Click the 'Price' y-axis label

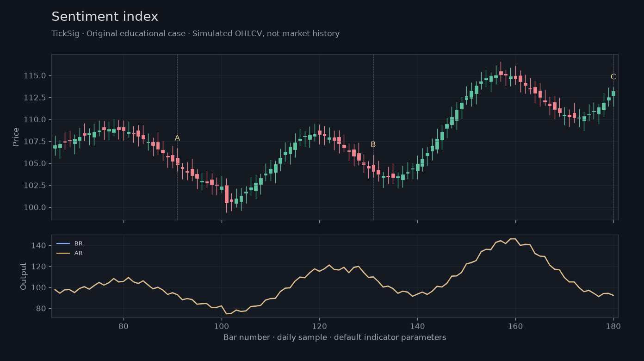(x=16, y=137)
